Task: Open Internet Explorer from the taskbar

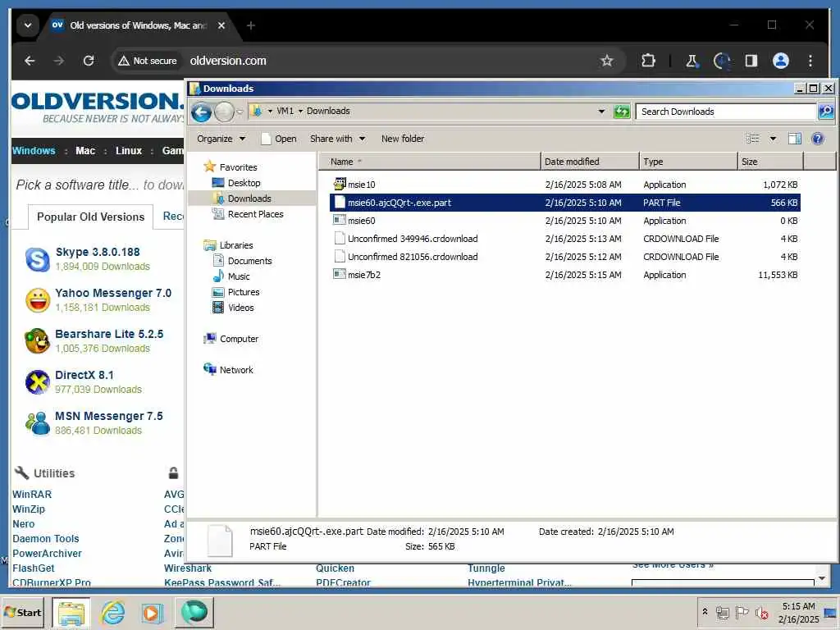Action: (x=113, y=612)
